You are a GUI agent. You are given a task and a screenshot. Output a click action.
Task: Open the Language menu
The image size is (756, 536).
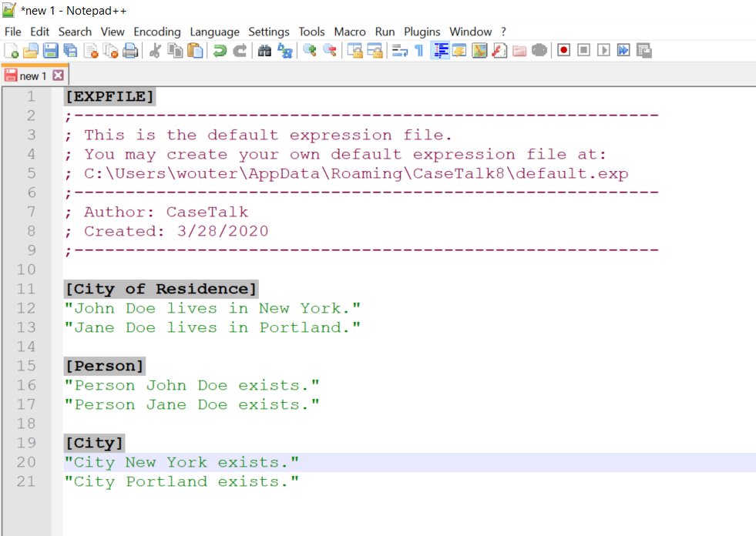[x=214, y=32]
